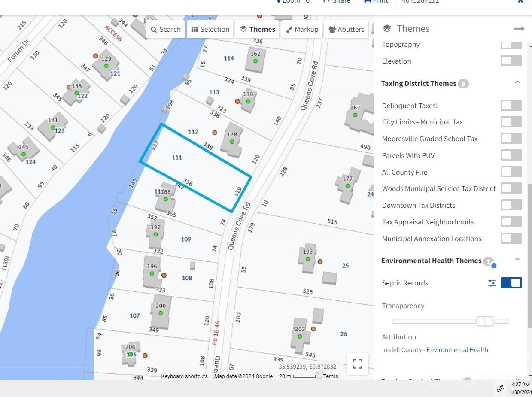This screenshot has width=532, height=397.
Task: Click the orange marker near parcel 112
Action: (x=214, y=133)
